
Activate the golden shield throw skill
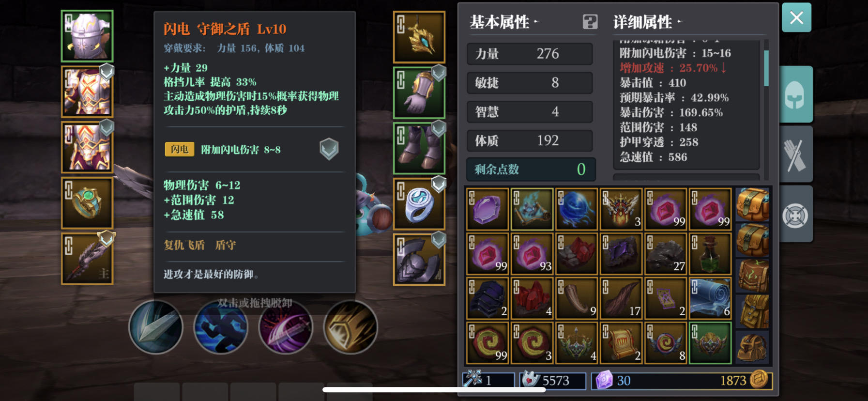350,327
